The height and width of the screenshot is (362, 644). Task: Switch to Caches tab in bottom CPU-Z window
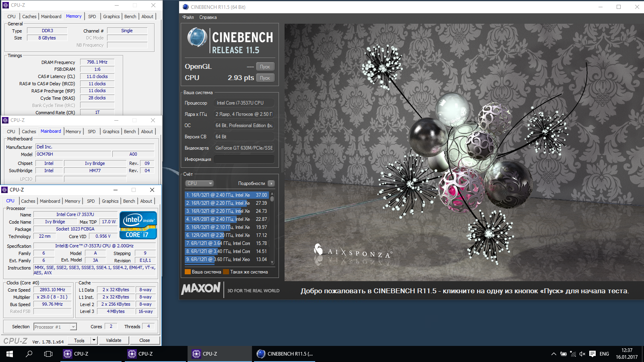pyautogui.click(x=28, y=201)
